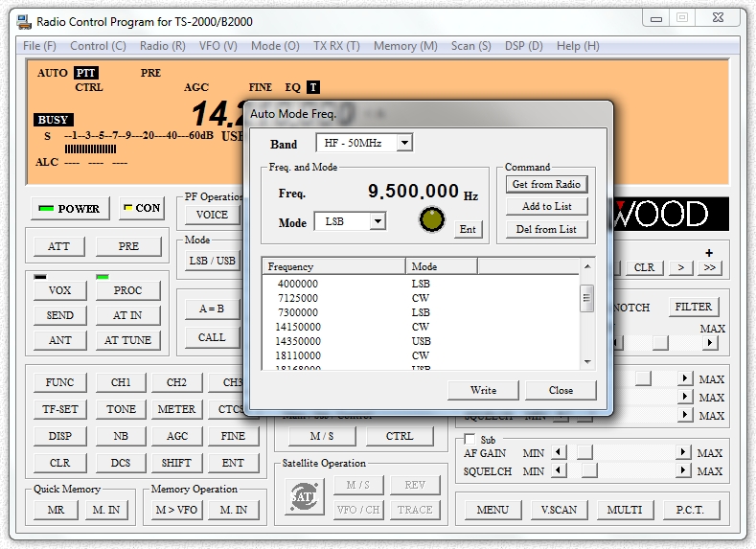Enable the Sub receiver checkbox

470,439
